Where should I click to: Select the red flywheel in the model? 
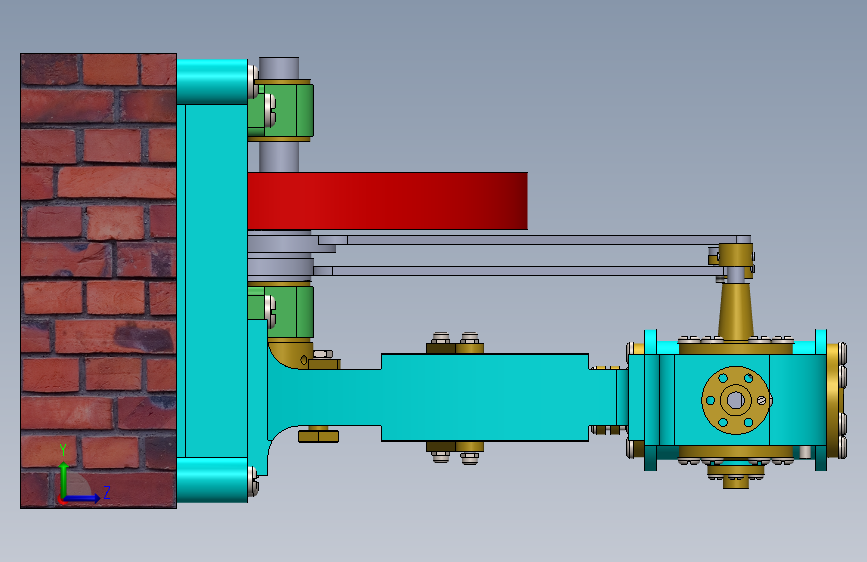click(387, 201)
